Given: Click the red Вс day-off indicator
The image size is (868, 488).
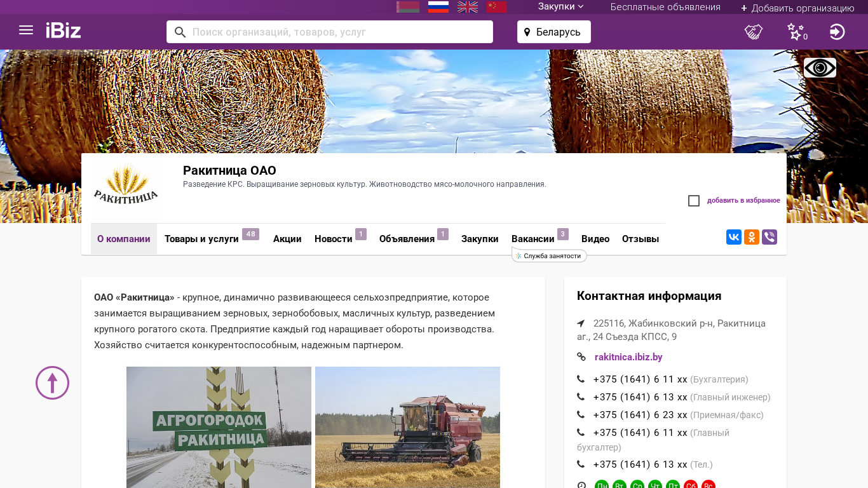Looking at the screenshot, I should click(709, 485).
